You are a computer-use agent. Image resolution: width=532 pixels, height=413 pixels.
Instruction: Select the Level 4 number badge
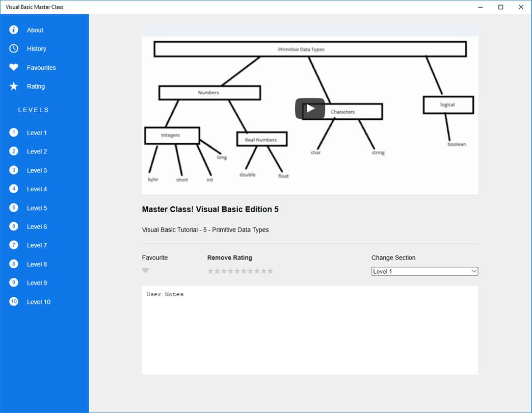(14, 189)
